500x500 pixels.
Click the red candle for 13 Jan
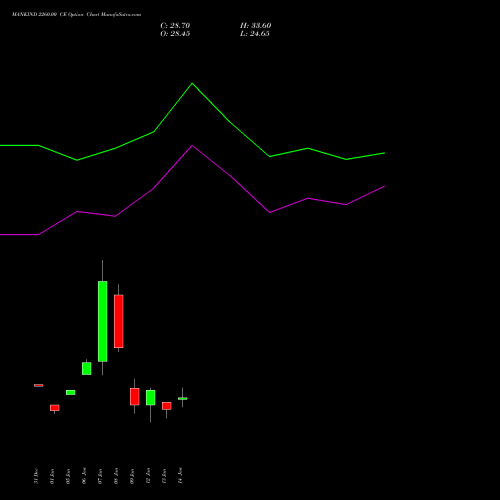click(167, 406)
